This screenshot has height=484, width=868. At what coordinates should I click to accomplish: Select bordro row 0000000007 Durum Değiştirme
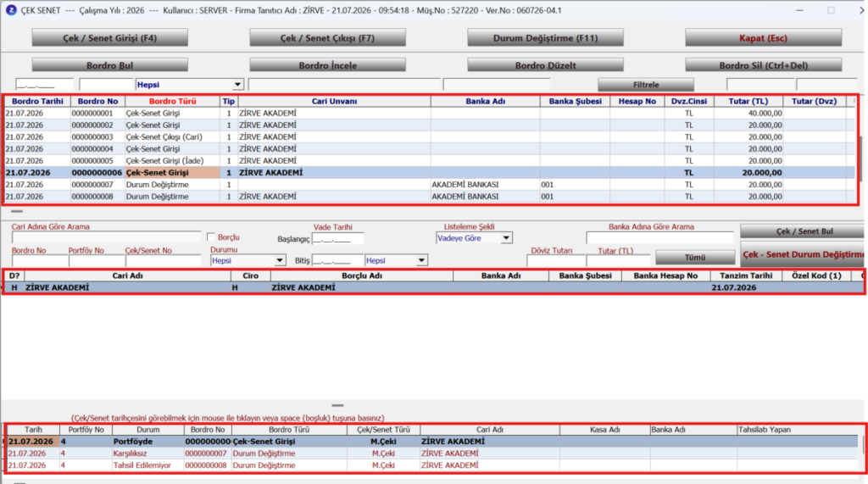(430, 185)
